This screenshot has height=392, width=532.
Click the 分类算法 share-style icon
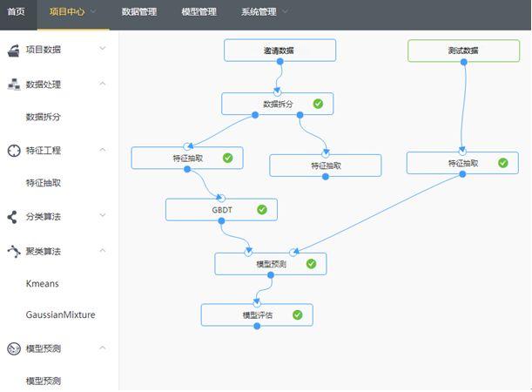[12, 217]
